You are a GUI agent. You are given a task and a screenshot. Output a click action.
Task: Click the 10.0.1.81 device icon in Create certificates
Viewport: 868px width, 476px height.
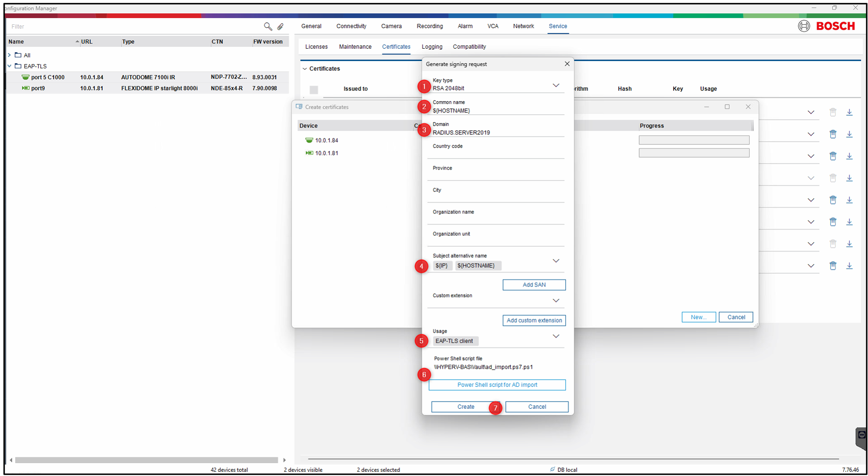pos(309,153)
